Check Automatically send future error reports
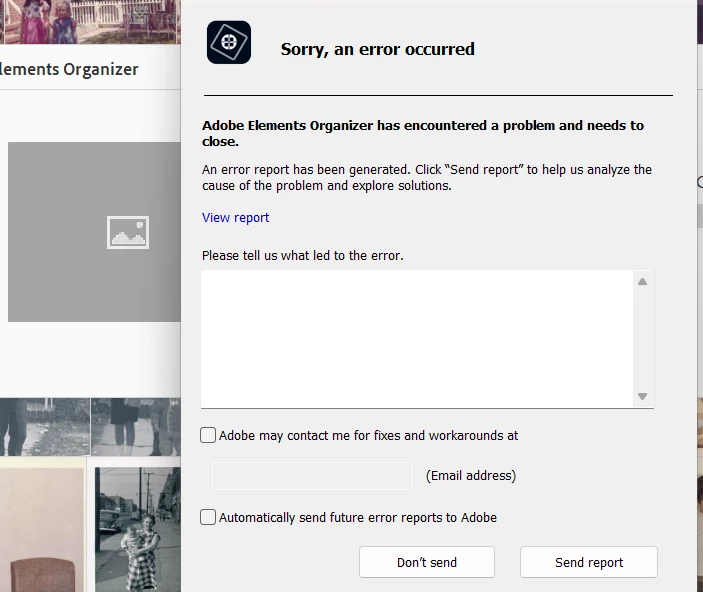The width and height of the screenshot is (703, 592). pos(208,517)
